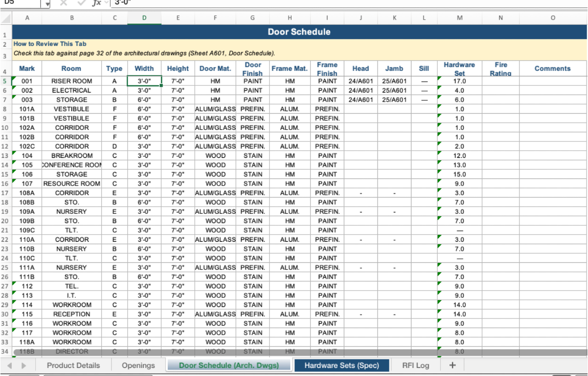This screenshot has height=376, width=588.
Task: Click the Frame Mat. header cell
Action: pyautogui.click(x=290, y=69)
